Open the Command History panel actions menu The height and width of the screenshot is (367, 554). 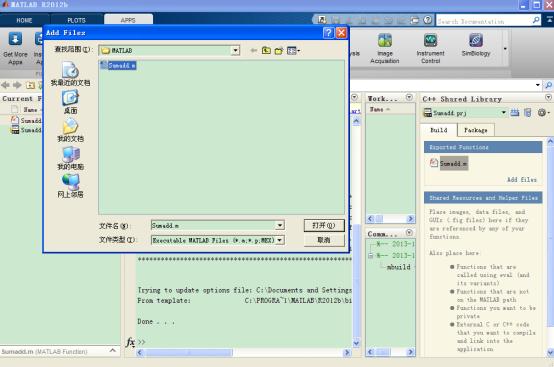click(409, 232)
